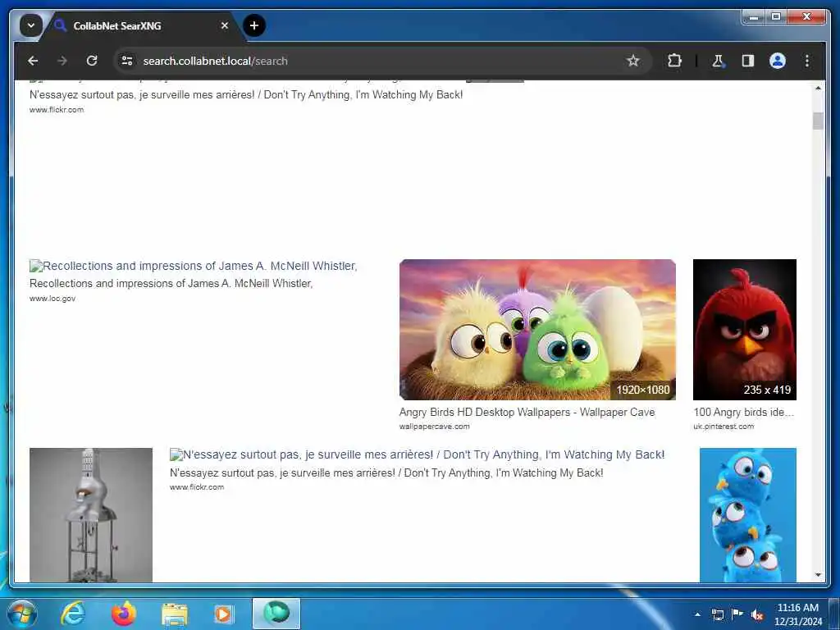Open Chrome three-dot menu
Screen dimensions: 840x630
click(807, 61)
